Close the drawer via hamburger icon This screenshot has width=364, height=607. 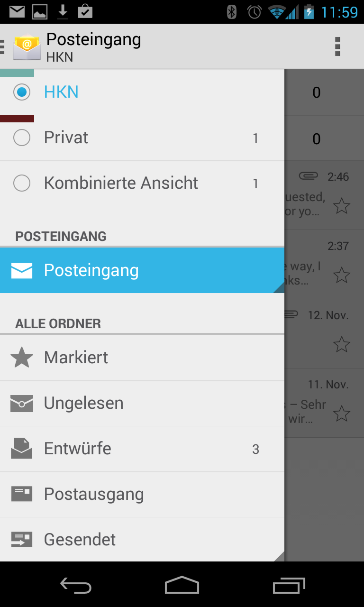pos(3,46)
